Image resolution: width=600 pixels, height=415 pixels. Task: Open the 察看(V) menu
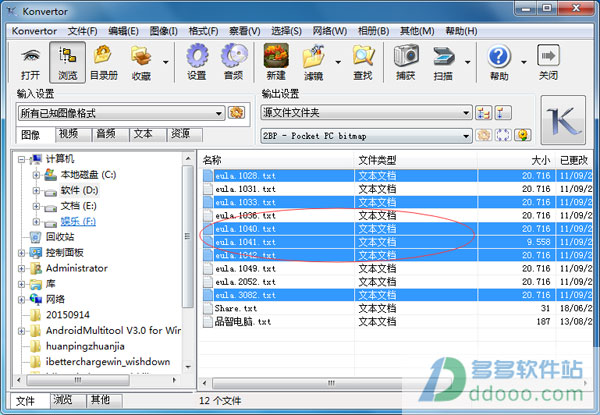click(245, 31)
